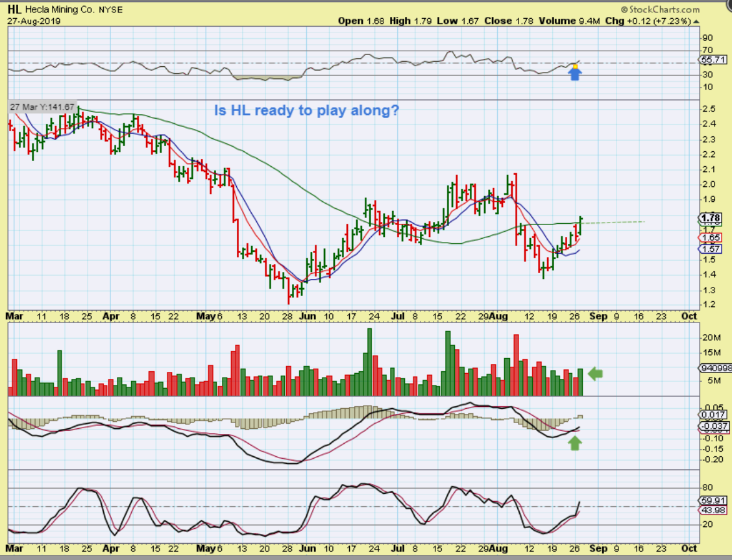Click the small up triangle after Chg percentage

[x=696, y=21]
